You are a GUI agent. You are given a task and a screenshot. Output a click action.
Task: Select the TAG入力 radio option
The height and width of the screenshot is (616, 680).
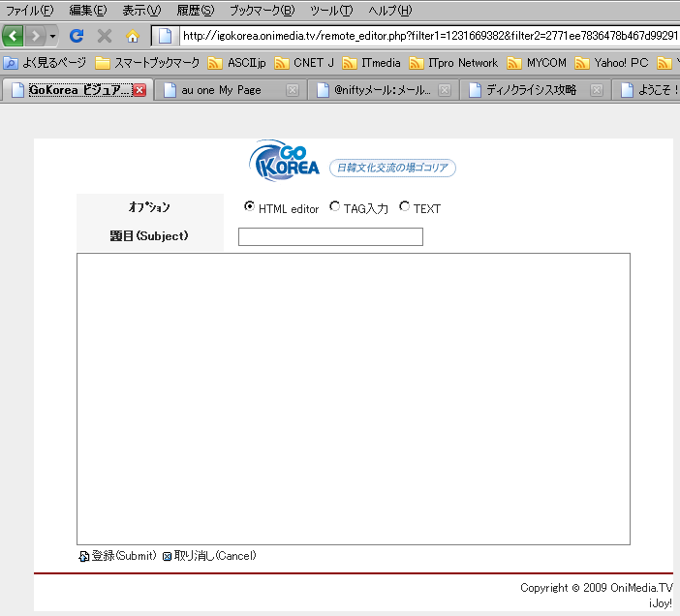[x=335, y=206]
